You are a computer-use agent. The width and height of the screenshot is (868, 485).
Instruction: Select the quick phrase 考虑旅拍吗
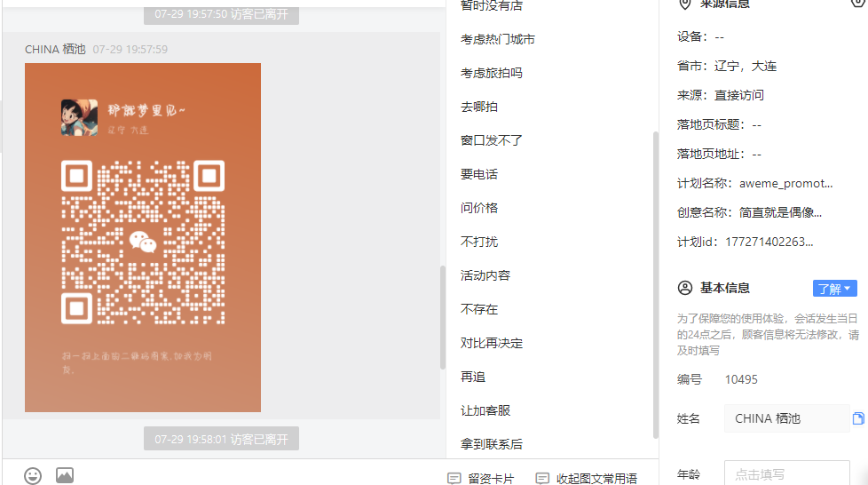(x=492, y=73)
